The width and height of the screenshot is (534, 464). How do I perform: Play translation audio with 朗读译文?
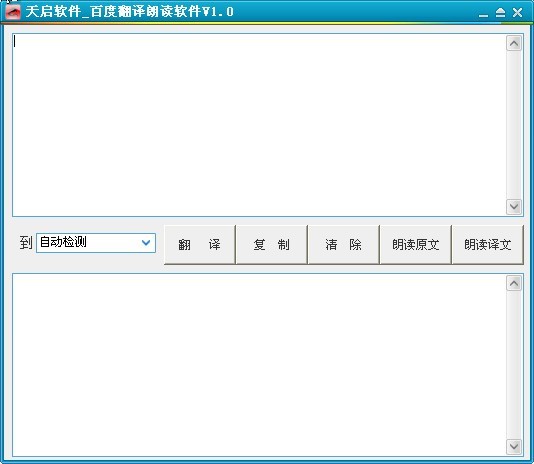tap(488, 245)
